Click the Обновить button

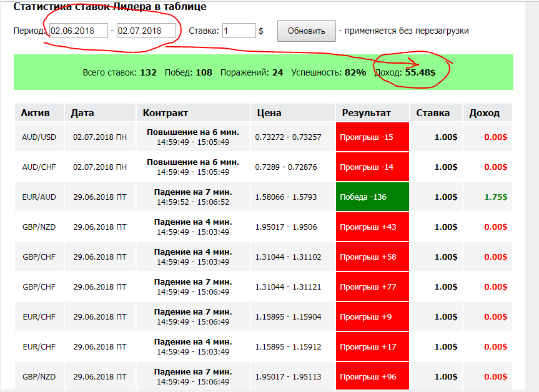pos(306,31)
